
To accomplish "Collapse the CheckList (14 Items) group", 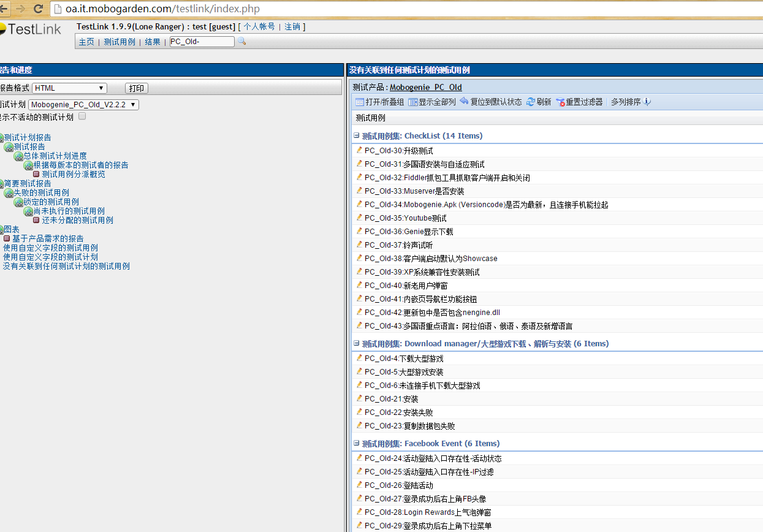I will click(357, 135).
